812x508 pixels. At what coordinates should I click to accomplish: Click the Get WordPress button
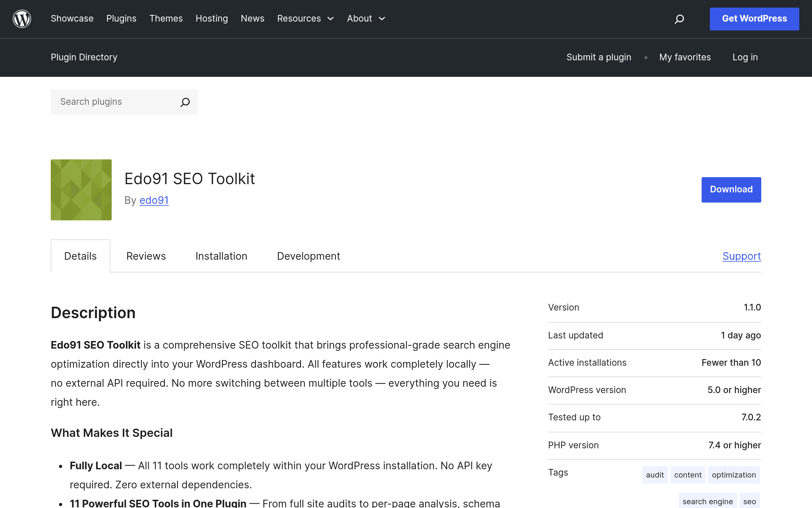[x=754, y=19]
